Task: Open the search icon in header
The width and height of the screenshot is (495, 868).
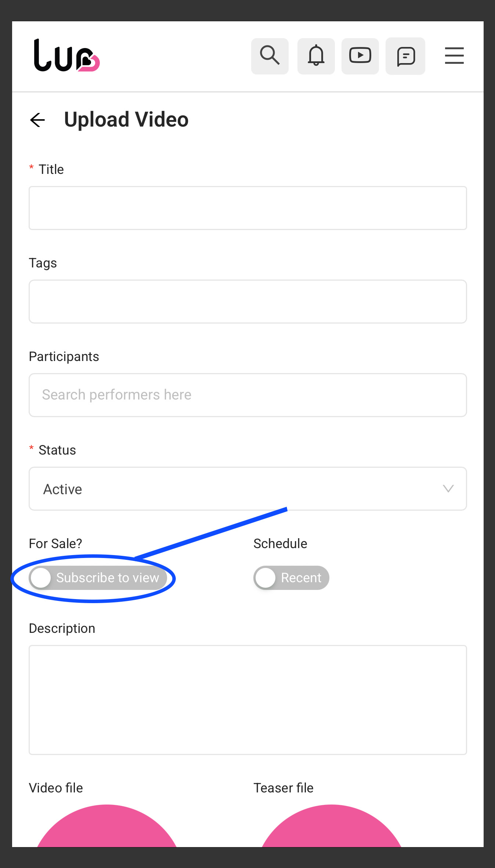Action: point(270,56)
